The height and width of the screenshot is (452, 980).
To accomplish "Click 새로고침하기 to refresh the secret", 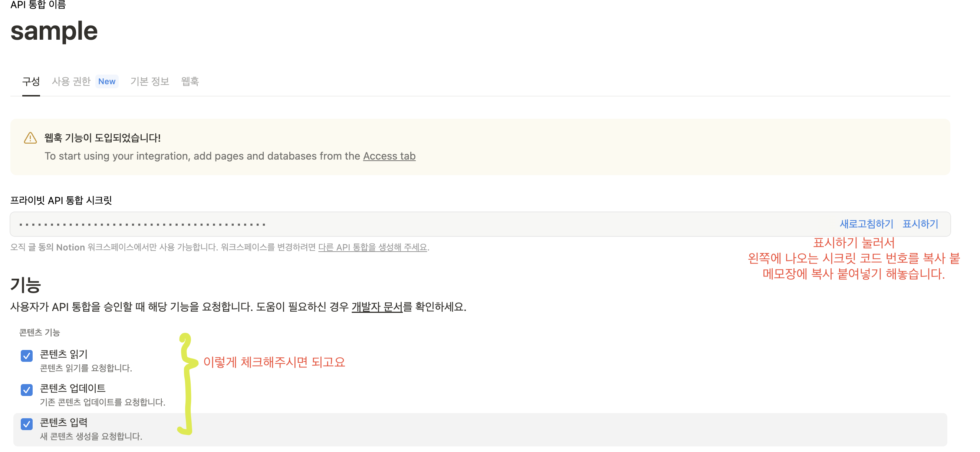I will click(x=866, y=224).
